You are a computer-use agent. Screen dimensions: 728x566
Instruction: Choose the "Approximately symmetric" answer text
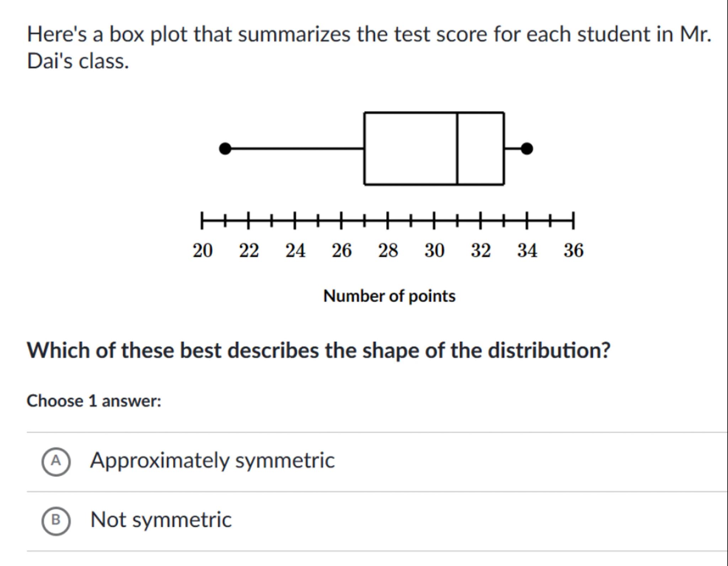212,460
